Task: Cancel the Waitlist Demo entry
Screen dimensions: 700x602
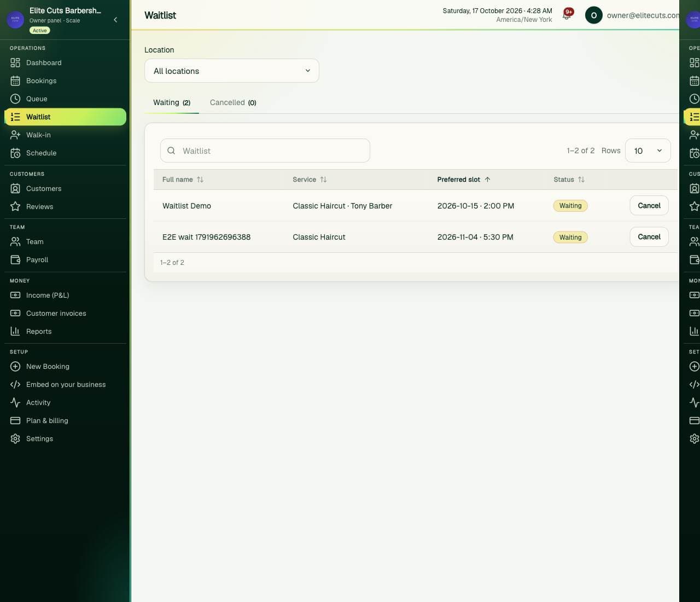Action: (649, 206)
